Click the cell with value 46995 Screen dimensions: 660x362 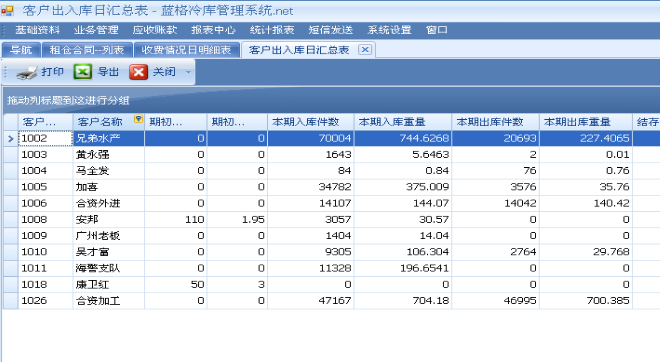[x=495, y=301]
